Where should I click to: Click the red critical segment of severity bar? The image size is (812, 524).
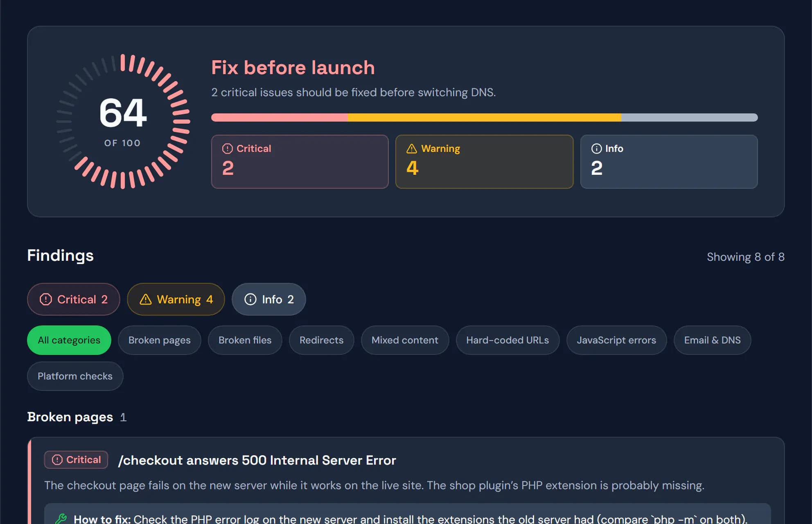pos(280,117)
